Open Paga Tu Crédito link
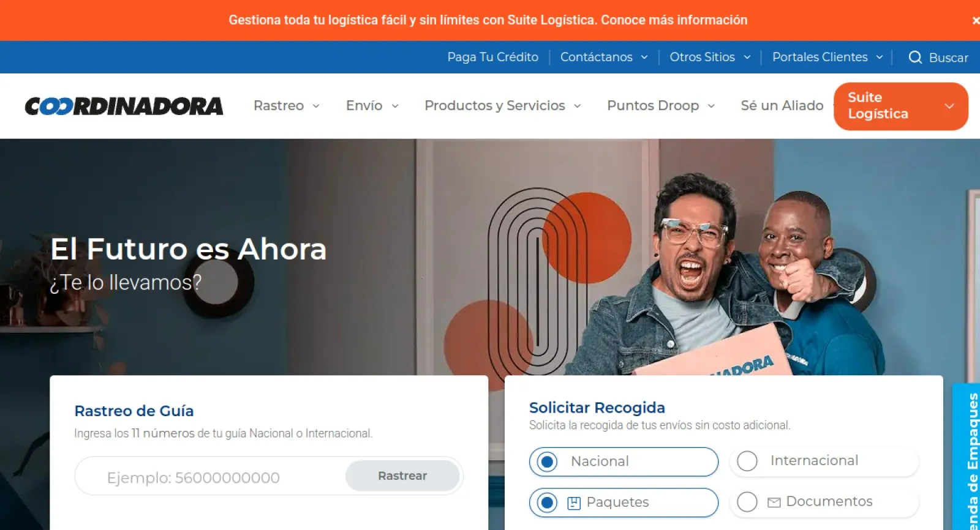This screenshot has height=530, width=980. click(493, 57)
